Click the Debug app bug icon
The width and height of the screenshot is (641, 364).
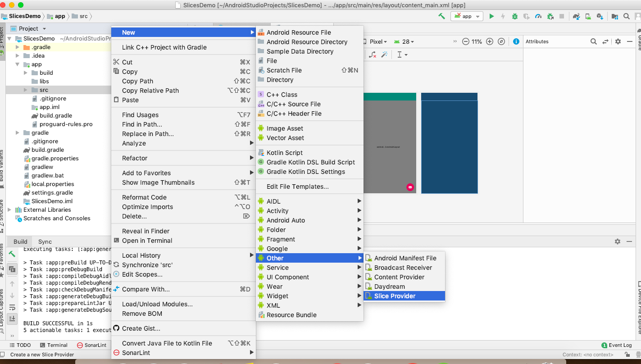pyautogui.click(x=515, y=16)
